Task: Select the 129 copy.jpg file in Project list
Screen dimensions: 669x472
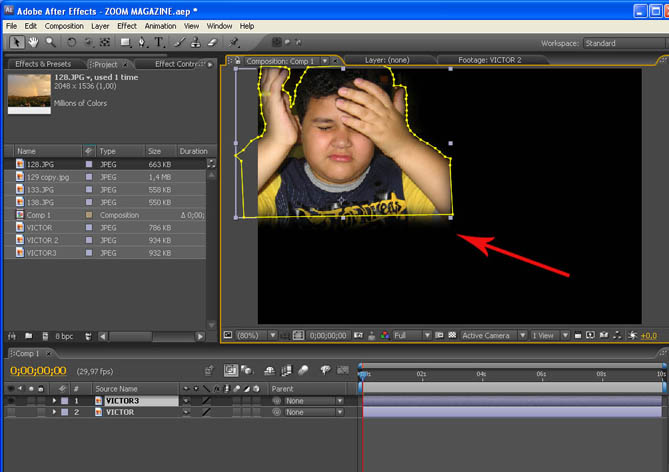Action: (x=49, y=176)
